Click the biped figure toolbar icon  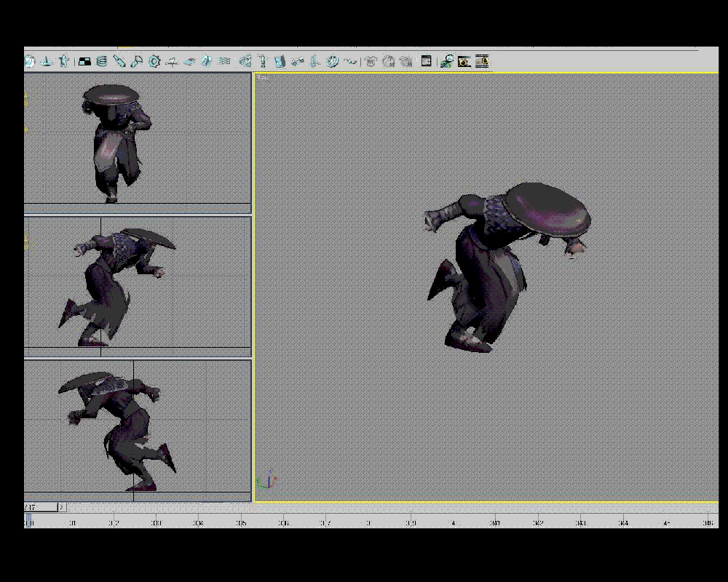click(x=64, y=61)
